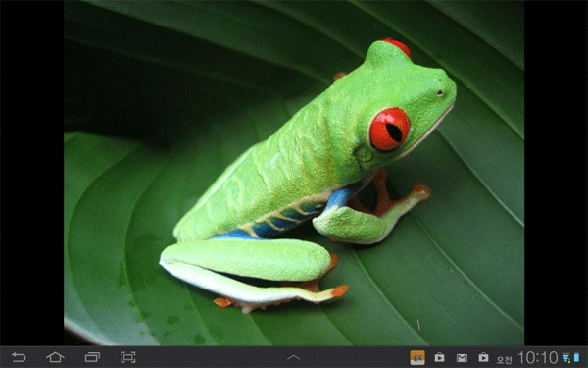Tap the 10:10 clock

tap(538, 358)
